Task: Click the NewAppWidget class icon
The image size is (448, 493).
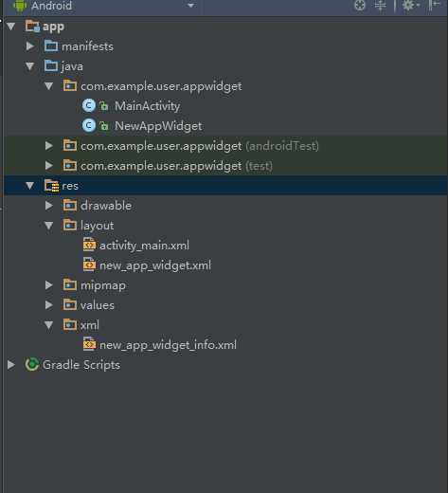Action: (x=89, y=126)
